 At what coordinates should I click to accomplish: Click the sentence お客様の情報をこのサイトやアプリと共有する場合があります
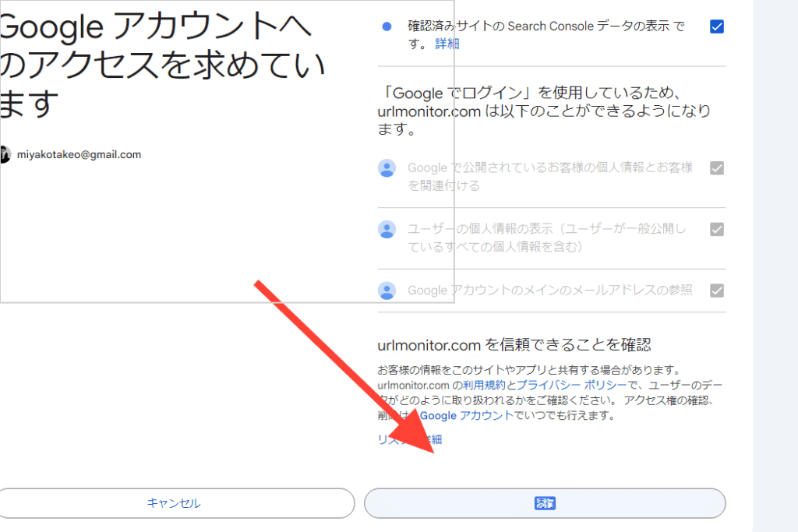(x=529, y=370)
